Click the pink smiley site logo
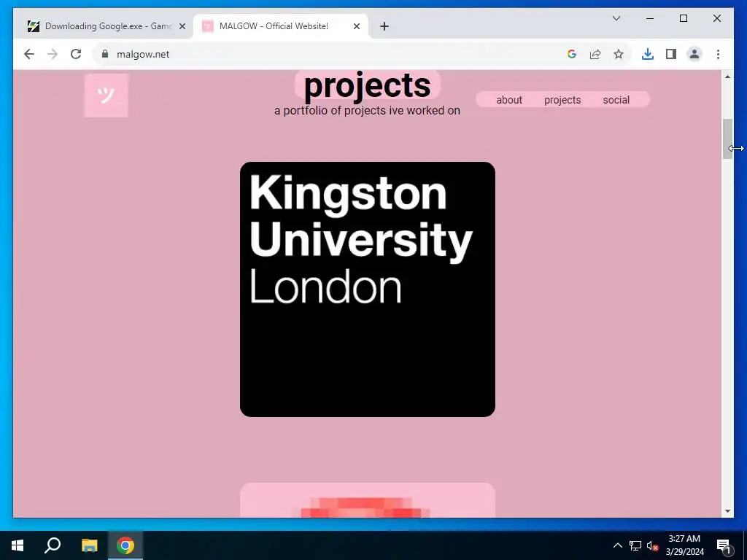 [x=107, y=96]
